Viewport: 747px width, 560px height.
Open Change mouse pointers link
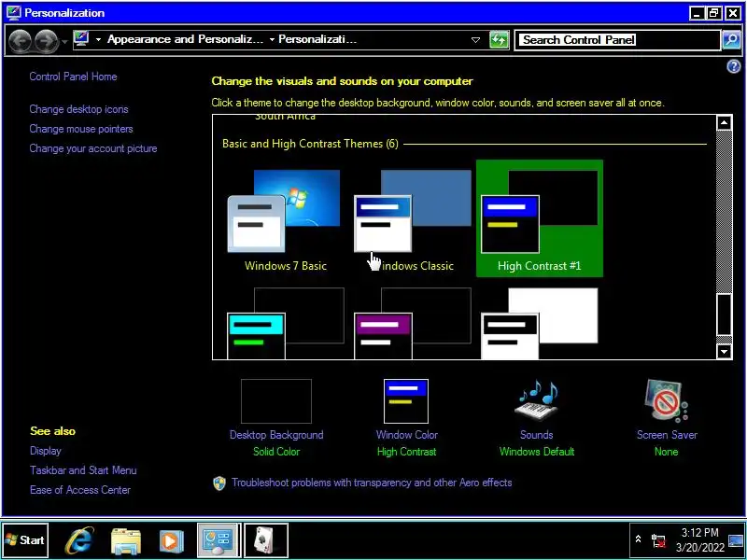(81, 129)
